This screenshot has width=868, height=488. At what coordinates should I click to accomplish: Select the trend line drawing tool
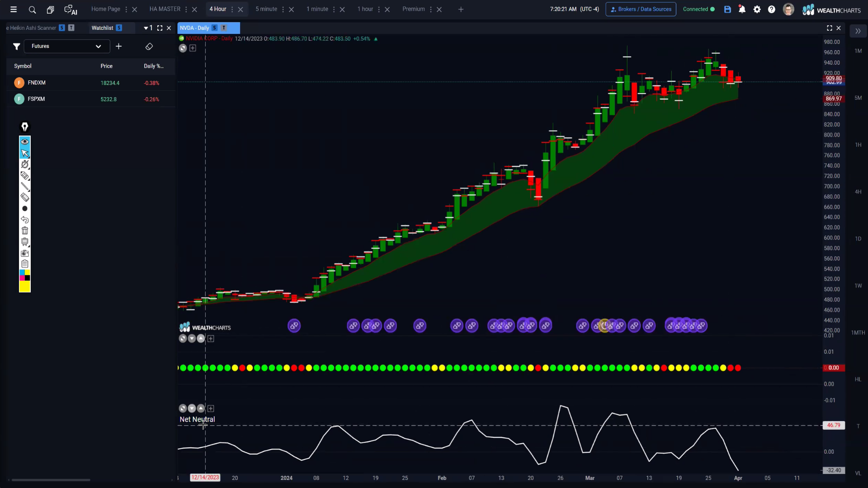[x=25, y=186]
